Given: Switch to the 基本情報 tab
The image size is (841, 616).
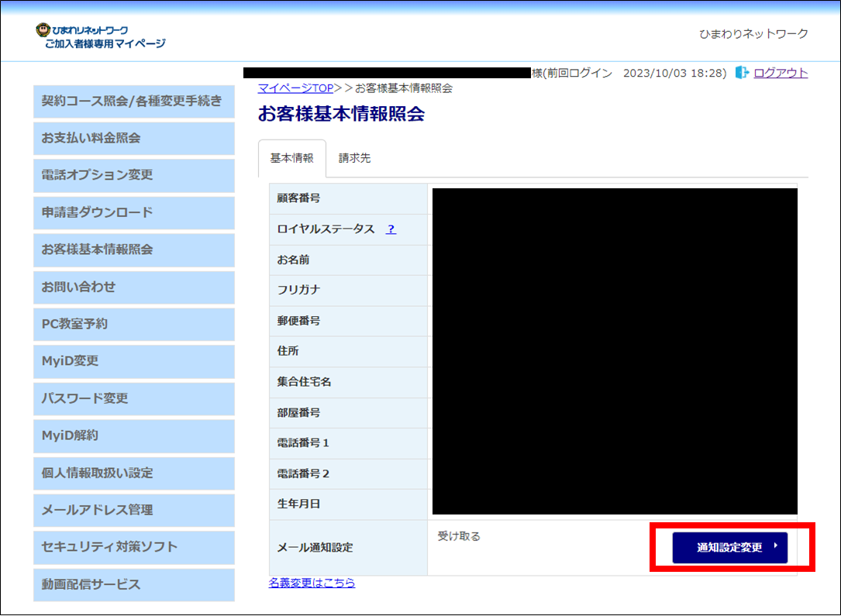Looking at the screenshot, I should 291,158.
